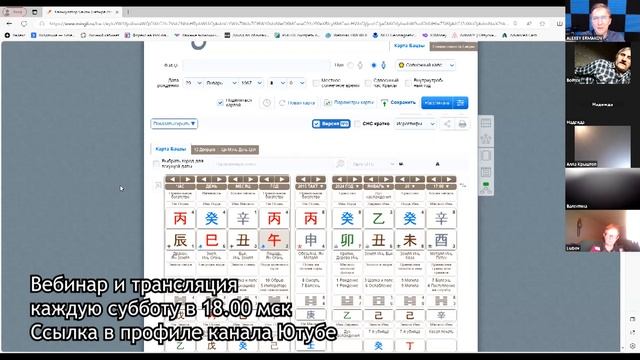Select the male gender radio button
The image size is (640, 360).
tap(374, 65)
